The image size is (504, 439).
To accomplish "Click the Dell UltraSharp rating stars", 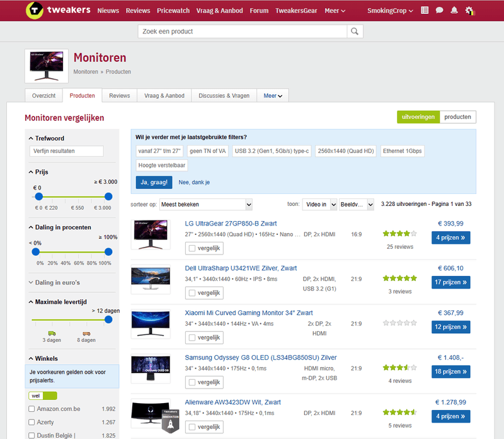I will tap(400, 278).
